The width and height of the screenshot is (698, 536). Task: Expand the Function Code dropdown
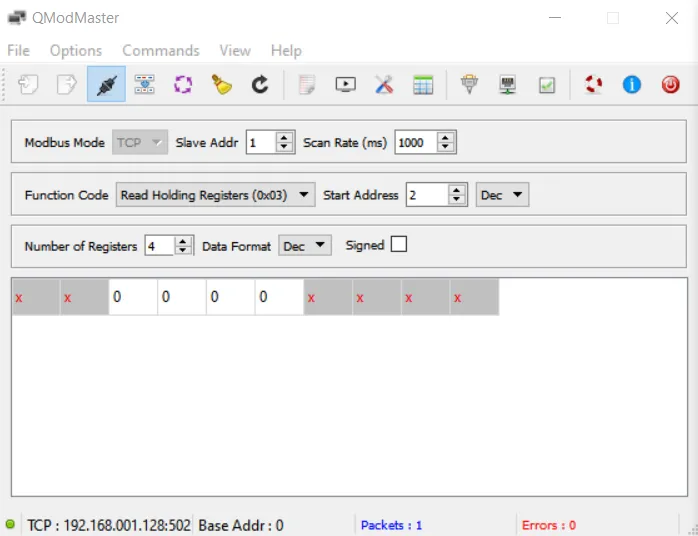215,195
